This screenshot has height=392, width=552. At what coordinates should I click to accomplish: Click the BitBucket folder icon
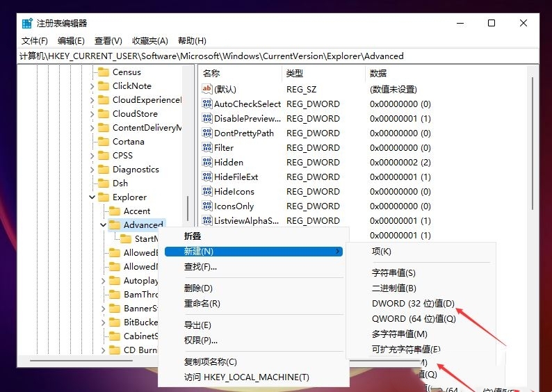pyautogui.click(x=115, y=322)
